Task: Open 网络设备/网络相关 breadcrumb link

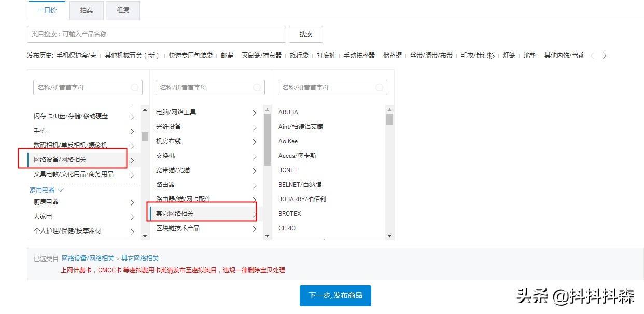Action: coord(88,258)
